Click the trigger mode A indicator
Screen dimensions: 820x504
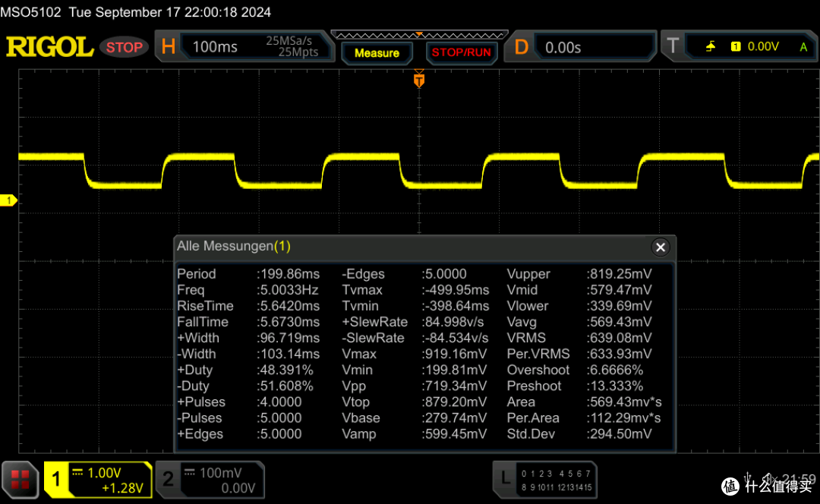[x=803, y=47]
